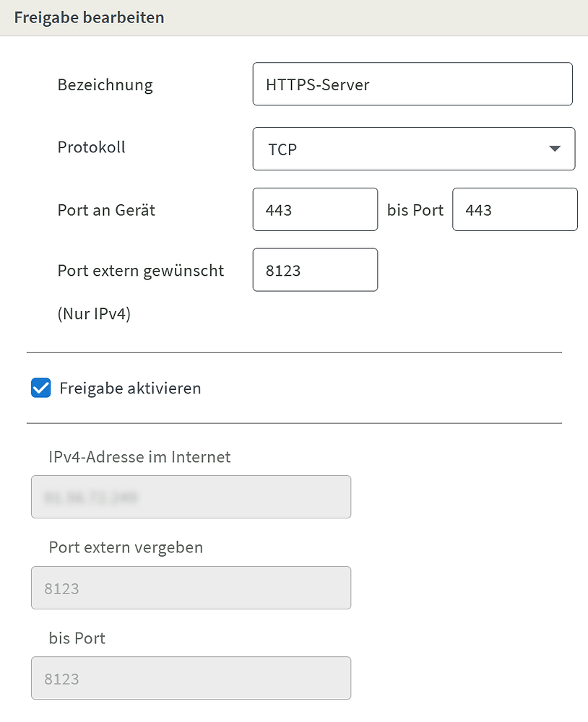Click the greyed IPv4-Adresse im Internet field
Viewport: 588px width, 722px height.
pyautogui.click(x=191, y=497)
